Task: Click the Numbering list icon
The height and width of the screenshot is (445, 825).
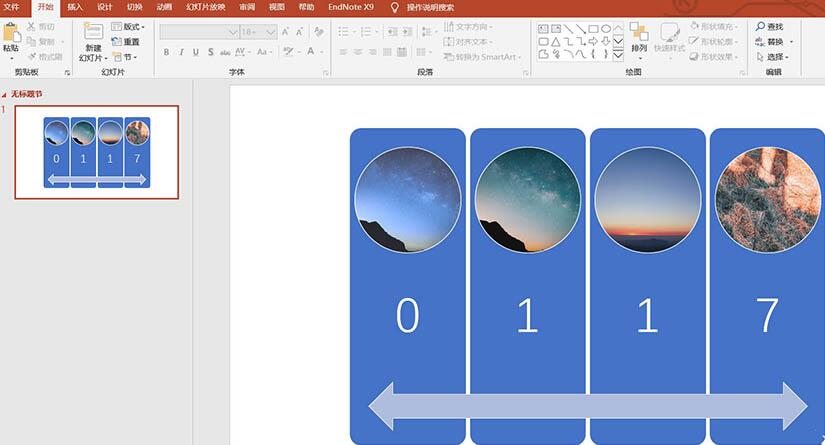Action: point(366,32)
